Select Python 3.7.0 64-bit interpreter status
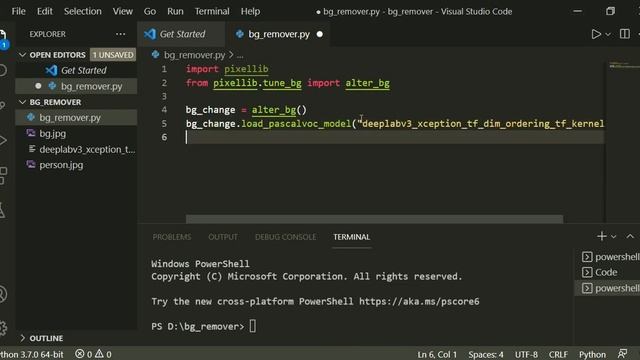Viewport: 640px width, 360px height. click(x=32, y=354)
